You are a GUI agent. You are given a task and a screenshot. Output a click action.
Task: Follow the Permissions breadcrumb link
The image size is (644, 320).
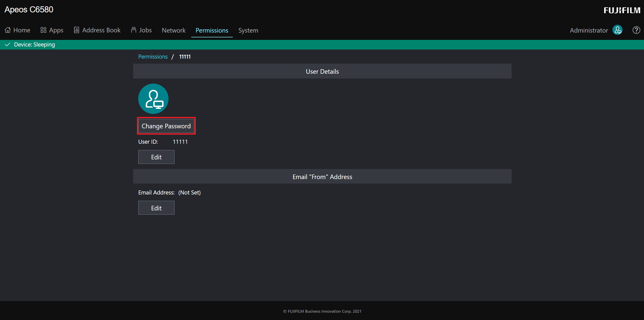click(x=153, y=57)
